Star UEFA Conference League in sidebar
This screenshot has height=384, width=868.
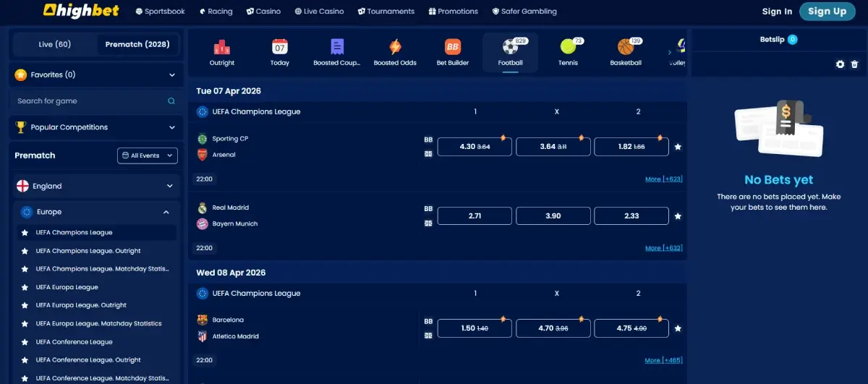(x=25, y=342)
